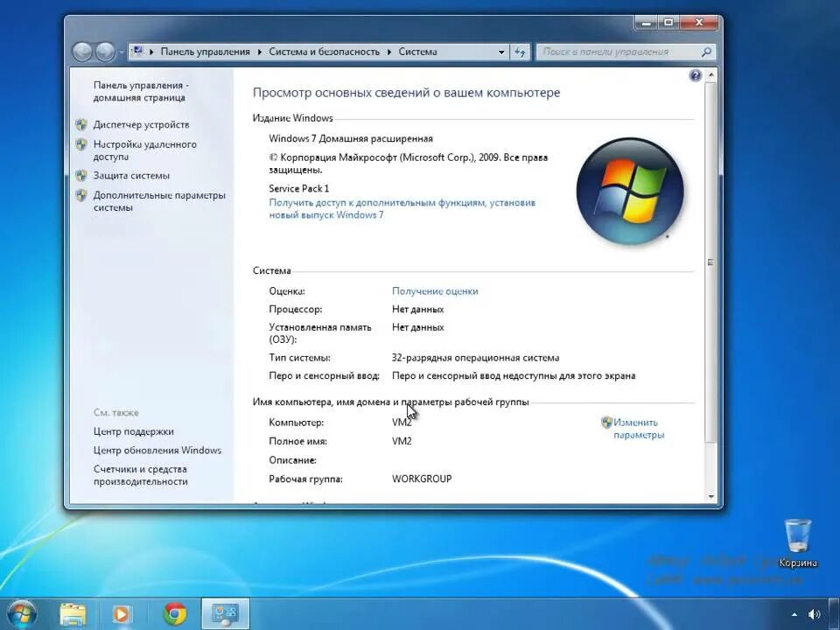Click shield icon beside Дополнительные параметры системы
This screenshot has width=840, height=630.
pyautogui.click(x=80, y=195)
